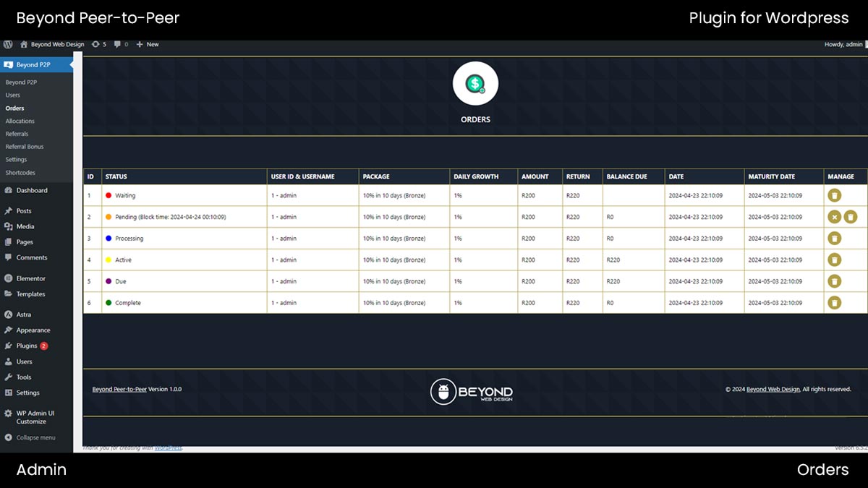868x488 pixels.
Task: Remove the Complete order 6 via trash icon
Action: pos(834,303)
